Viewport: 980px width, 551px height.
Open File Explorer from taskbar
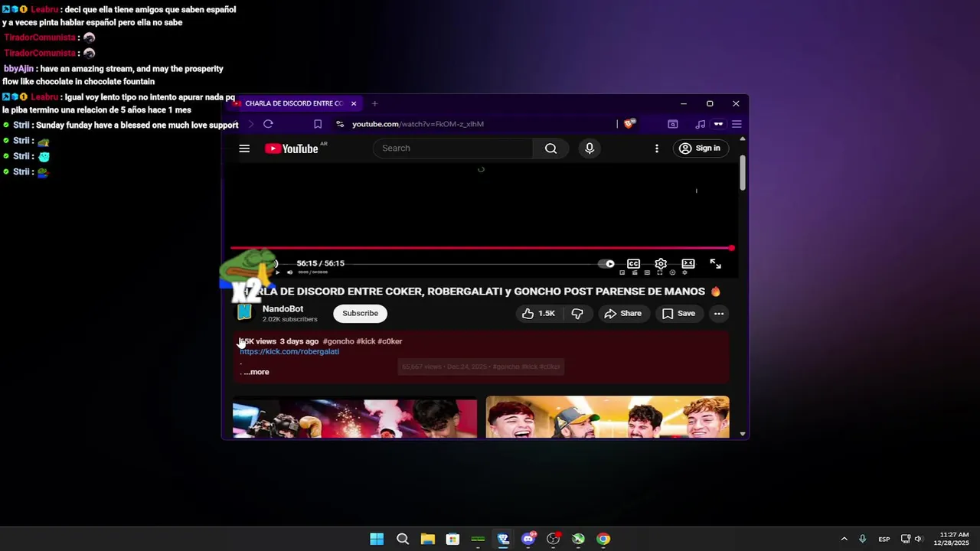[x=428, y=539]
